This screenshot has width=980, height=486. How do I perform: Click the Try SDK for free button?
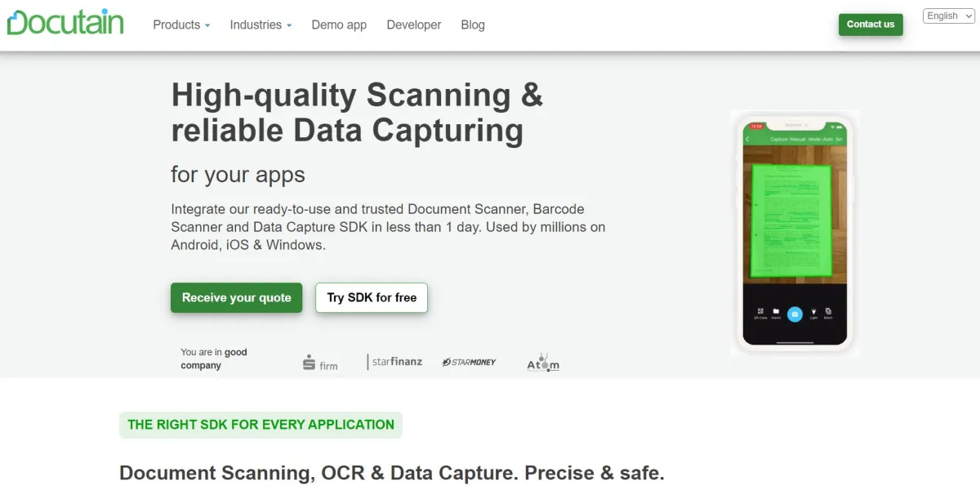372,297
